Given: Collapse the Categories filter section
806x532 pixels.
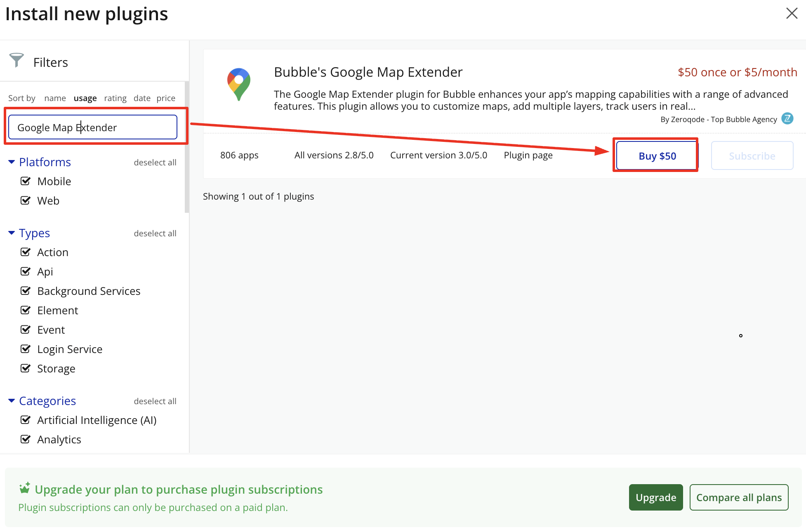Looking at the screenshot, I should coord(12,401).
